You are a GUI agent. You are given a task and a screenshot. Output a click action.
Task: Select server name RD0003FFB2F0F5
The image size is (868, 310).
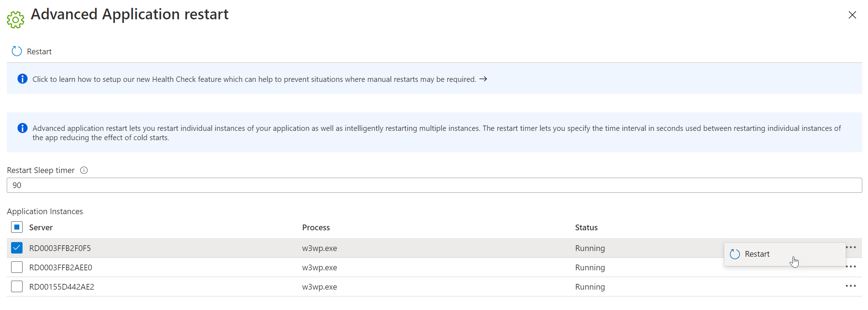pyautogui.click(x=60, y=248)
